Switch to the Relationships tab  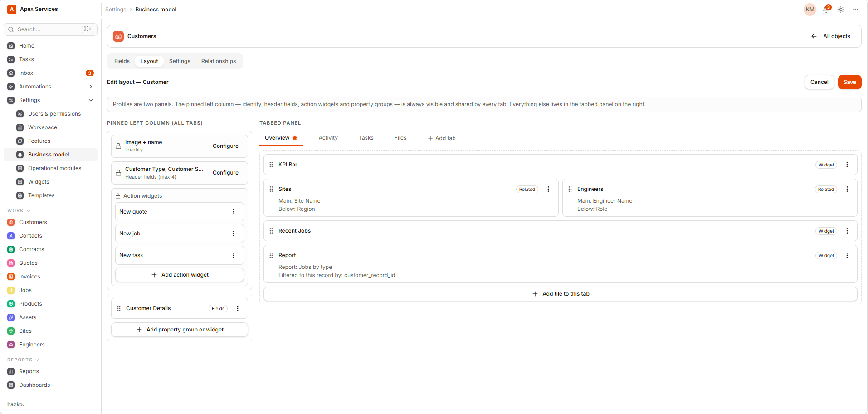tap(219, 61)
